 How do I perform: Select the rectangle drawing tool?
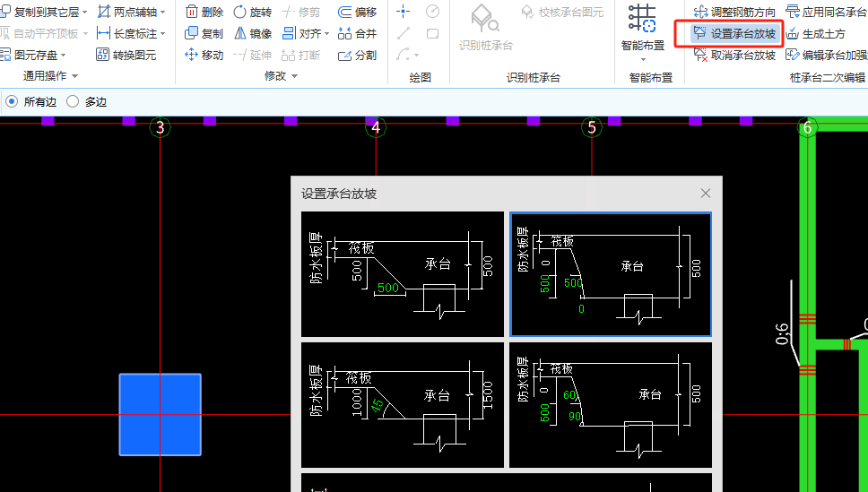(x=433, y=33)
